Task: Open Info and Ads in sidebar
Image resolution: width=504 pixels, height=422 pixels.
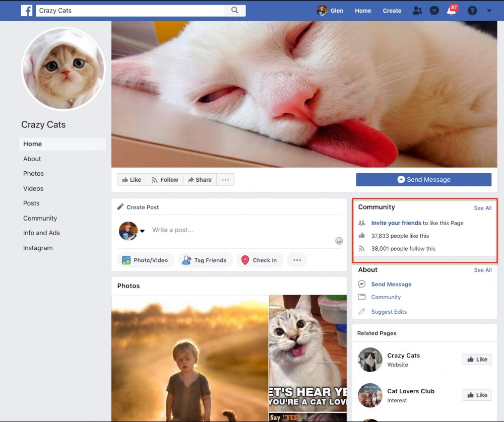Action: [x=41, y=233]
